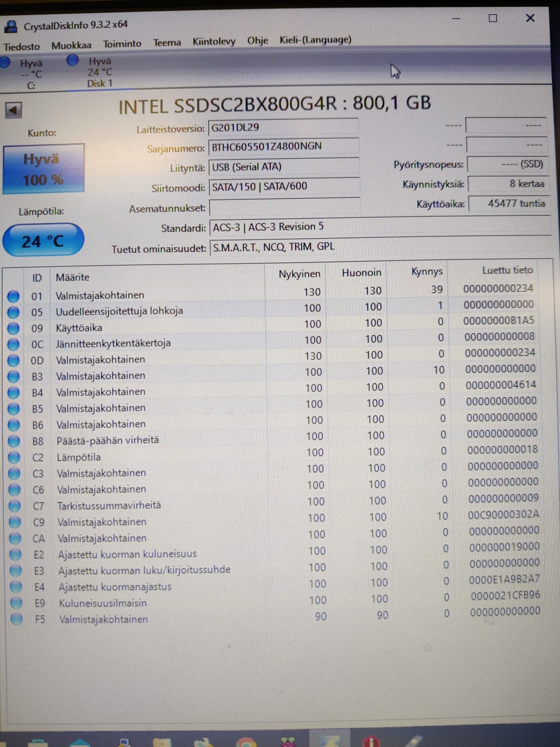The image size is (560, 747).
Task: Click status dot for attribute 0D
Action: (13, 361)
